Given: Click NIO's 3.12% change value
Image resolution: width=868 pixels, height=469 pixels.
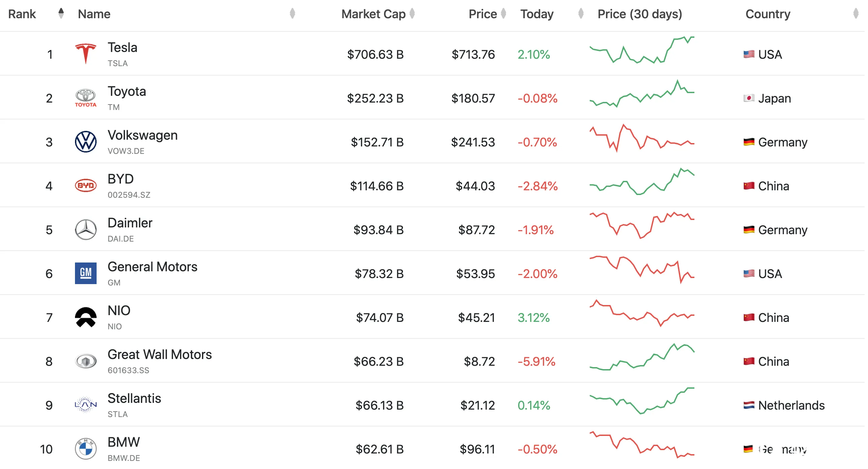Looking at the screenshot, I should click(534, 318).
